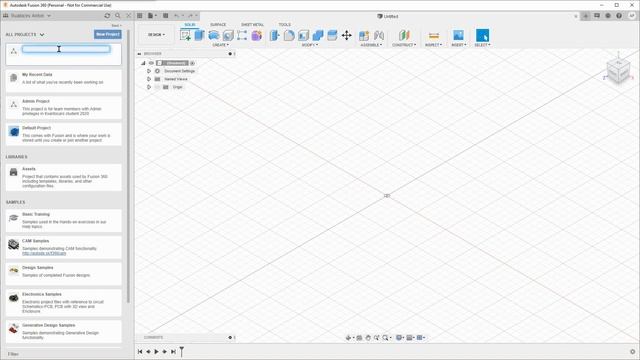Select the Hole tool
Screen dimensions: 640x360
pyautogui.click(x=228, y=36)
